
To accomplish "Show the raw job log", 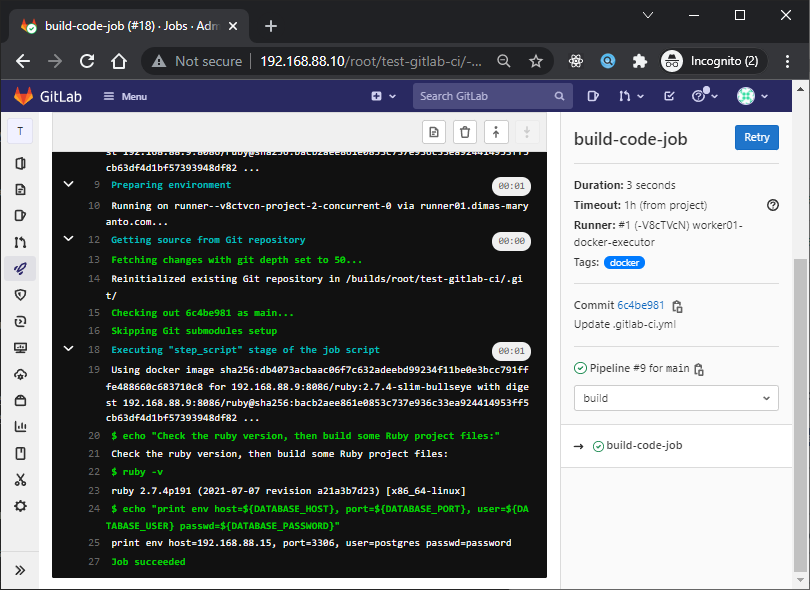I will tap(434, 132).
